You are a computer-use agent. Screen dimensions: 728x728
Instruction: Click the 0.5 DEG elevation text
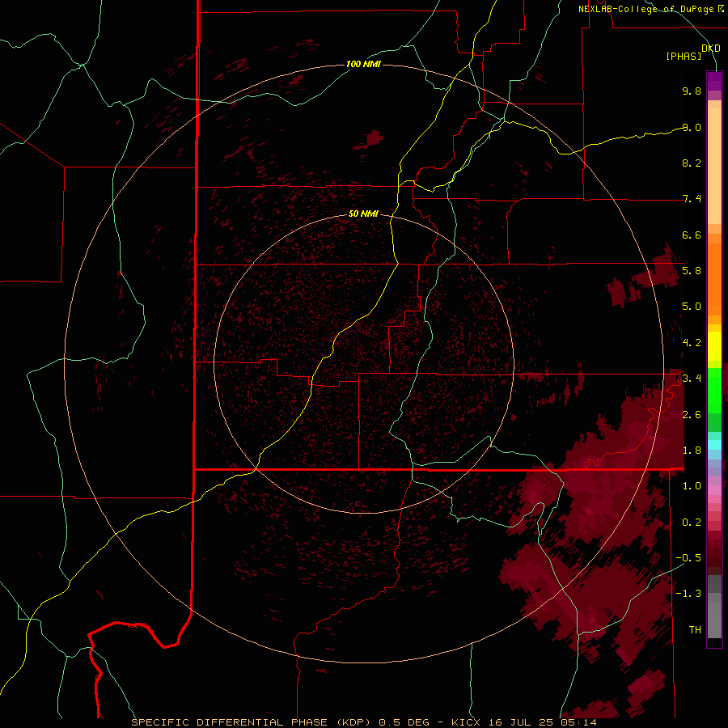click(404, 722)
